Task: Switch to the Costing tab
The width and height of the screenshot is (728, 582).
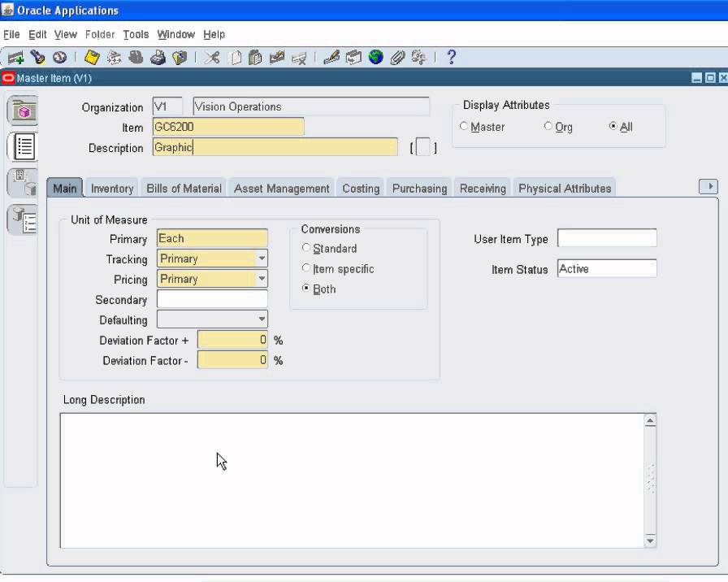Action: 361,188
